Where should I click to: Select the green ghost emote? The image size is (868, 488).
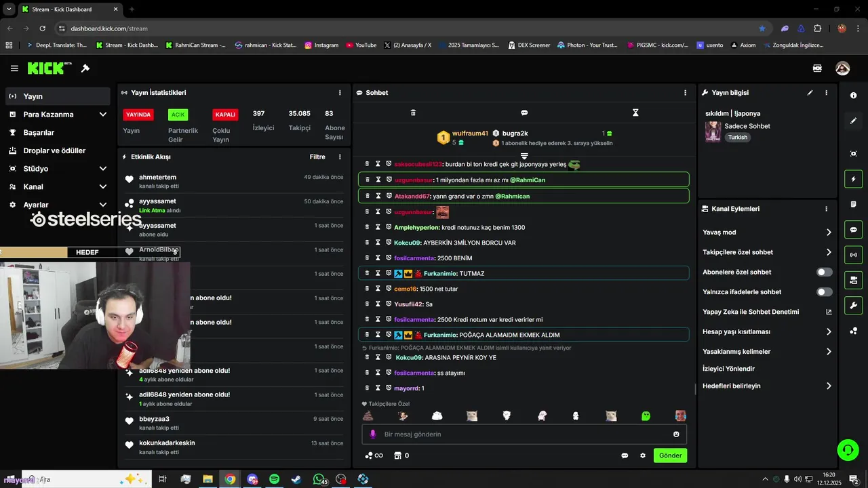click(646, 415)
